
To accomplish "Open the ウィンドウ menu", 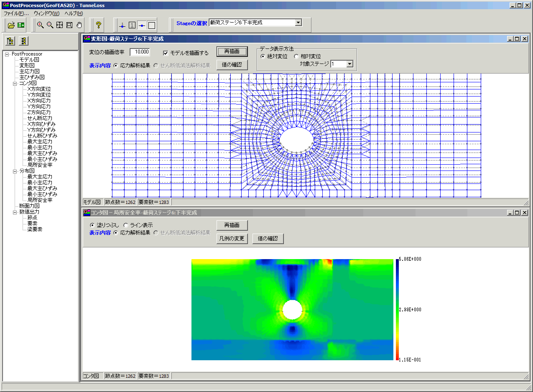I will pos(46,13).
